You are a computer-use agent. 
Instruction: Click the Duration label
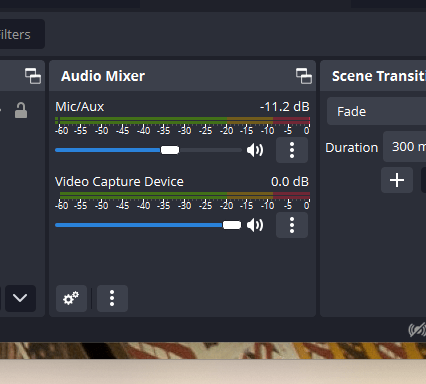coord(352,147)
